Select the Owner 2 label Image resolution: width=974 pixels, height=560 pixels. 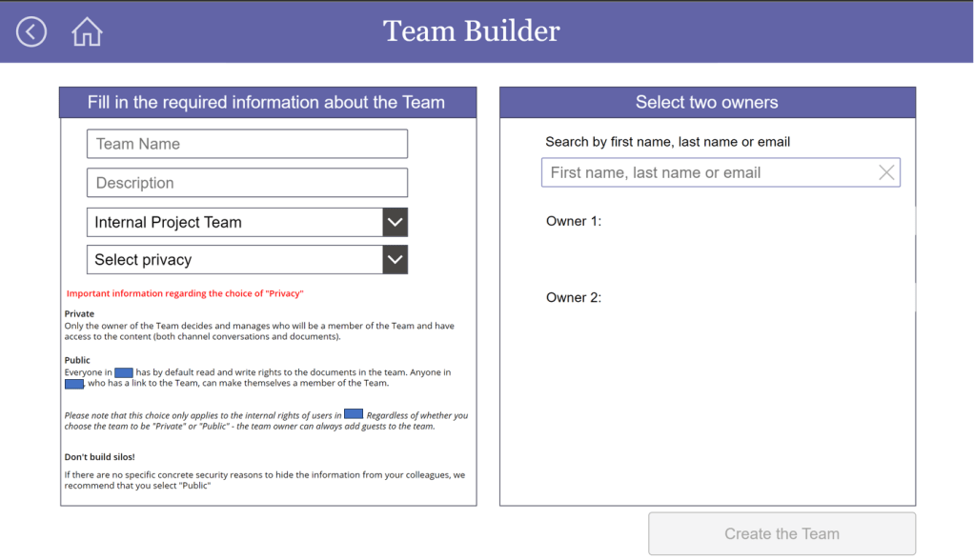(574, 297)
